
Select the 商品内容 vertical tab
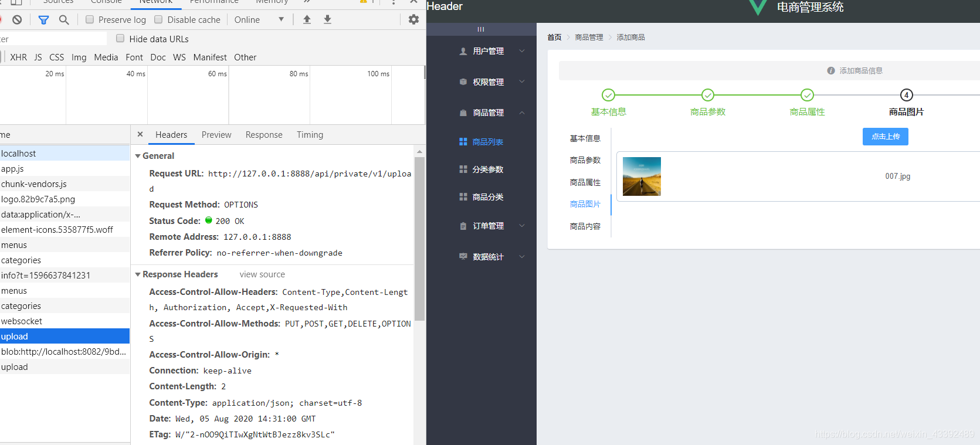(x=585, y=226)
